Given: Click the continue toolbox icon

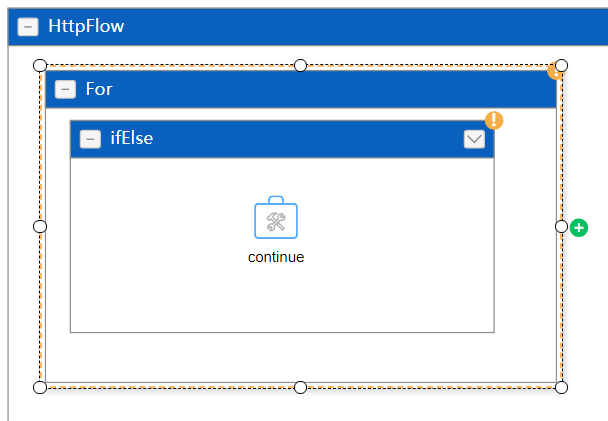Looking at the screenshot, I should click(276, 217).
